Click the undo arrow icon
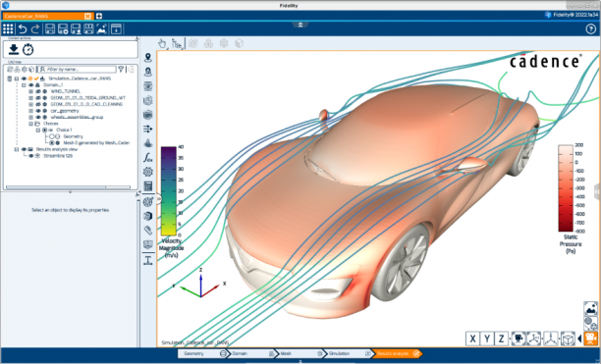This screenshot has height=364, width=601. pos(23,29)
